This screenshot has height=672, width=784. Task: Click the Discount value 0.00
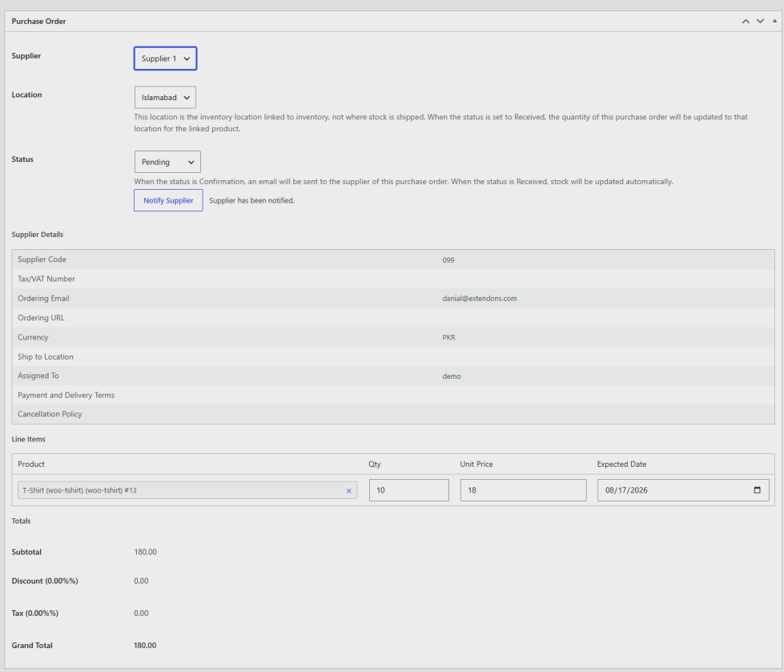pos(141,581)
